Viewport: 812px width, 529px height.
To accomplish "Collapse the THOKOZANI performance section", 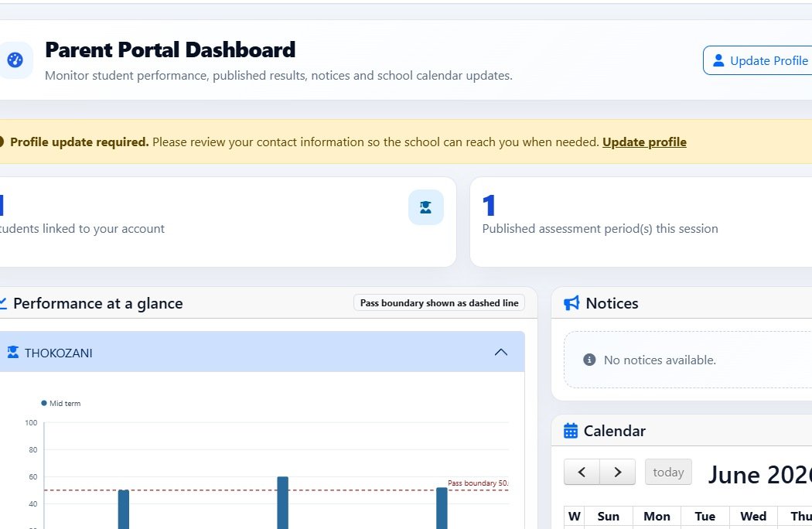I will (501, 353).
